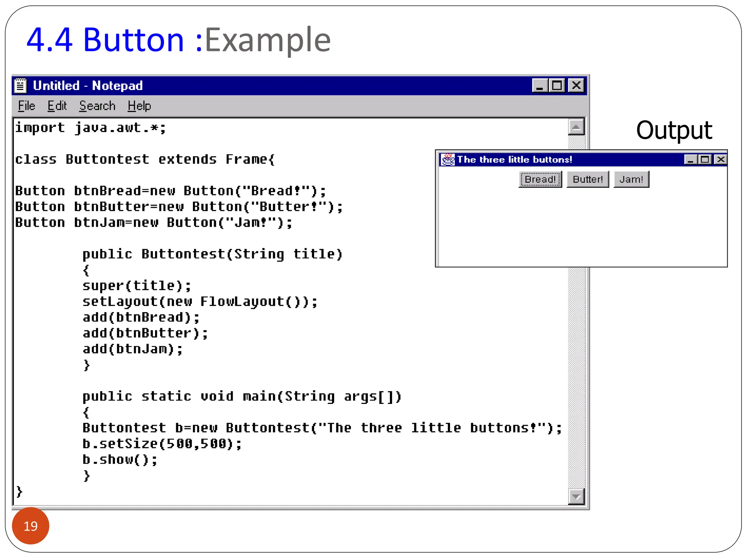Screen dimensions: 747x560
Task: Click the btnButter declaration line
Action: (x=179, y=207)
